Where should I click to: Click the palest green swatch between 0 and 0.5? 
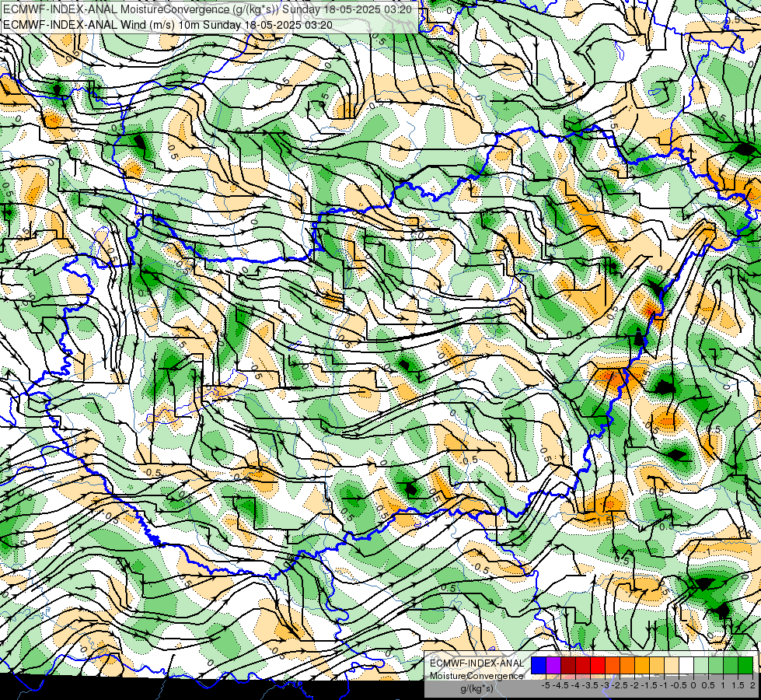tap(701, 665)
